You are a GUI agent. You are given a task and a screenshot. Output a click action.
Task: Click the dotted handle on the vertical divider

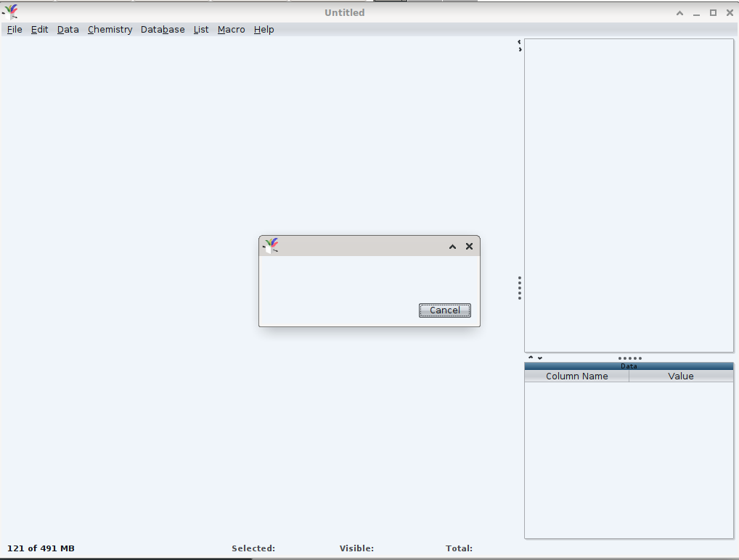click(520, 288)
